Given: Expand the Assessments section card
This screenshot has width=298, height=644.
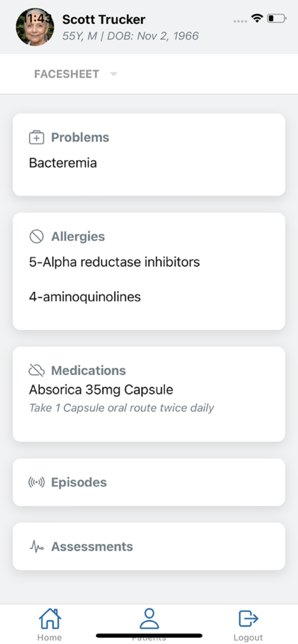Looking at the screenshot, I should 149,546.
